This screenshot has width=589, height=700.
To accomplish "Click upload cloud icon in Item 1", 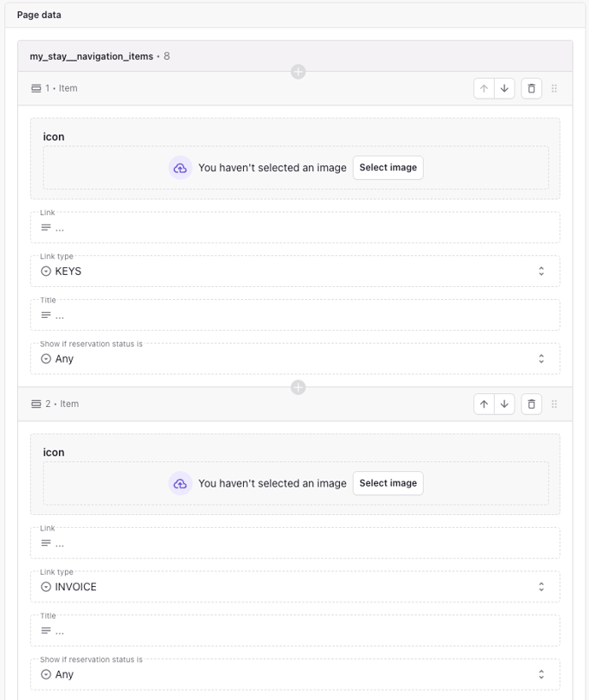I will pos(181,168).
